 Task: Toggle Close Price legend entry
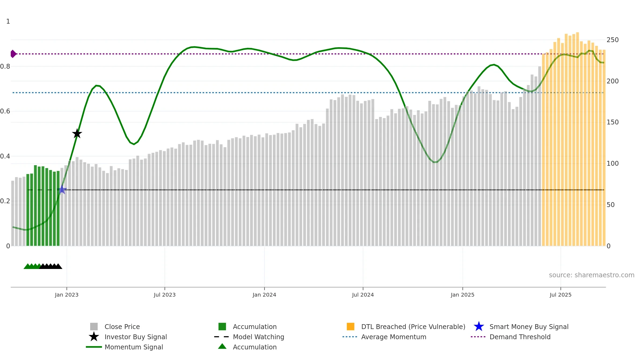(x=122, y=327)
